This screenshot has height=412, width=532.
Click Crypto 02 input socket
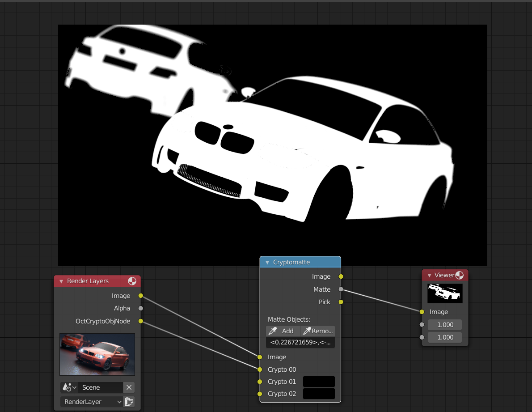260,394
